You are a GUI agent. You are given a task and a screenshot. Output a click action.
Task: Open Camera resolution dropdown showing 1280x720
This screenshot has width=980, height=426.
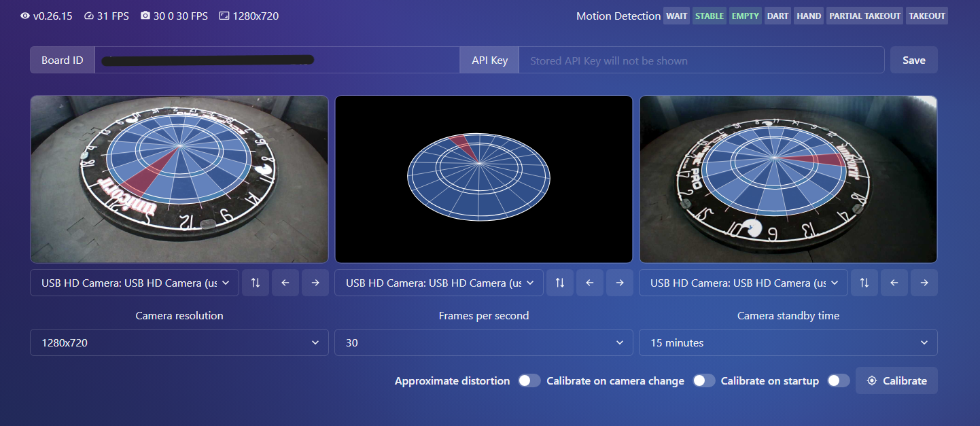click(x=179, y=342)
